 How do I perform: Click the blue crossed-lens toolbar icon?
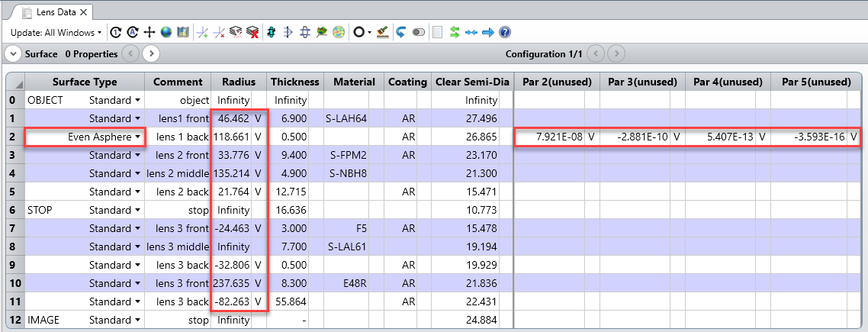pyautogui.click(x=304, y=33)
